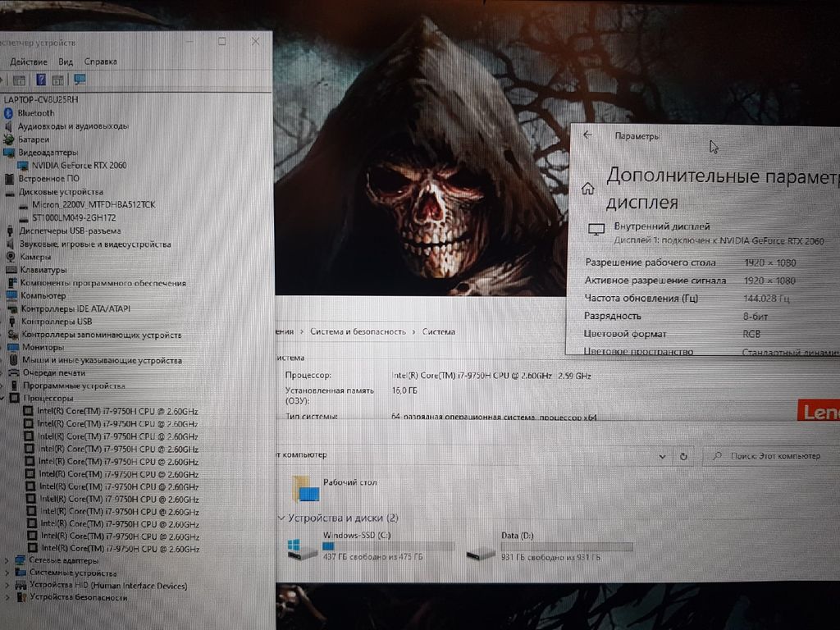Select the Windows-SSD (C:) drive

(372, 546)
